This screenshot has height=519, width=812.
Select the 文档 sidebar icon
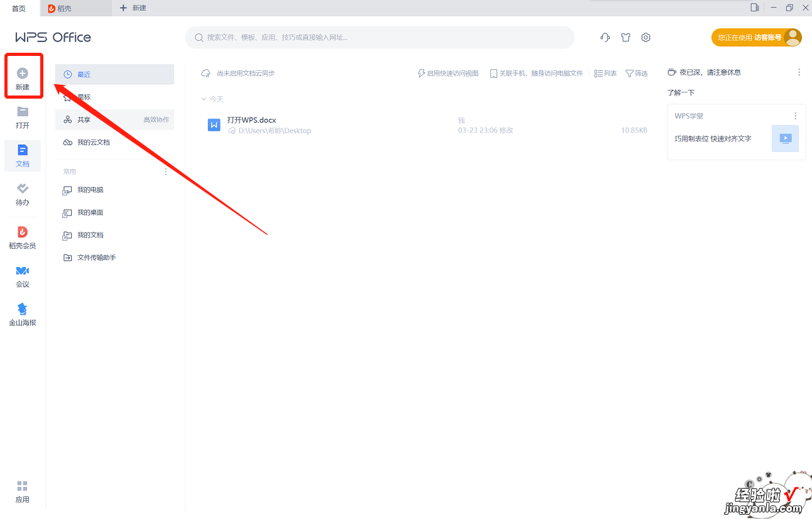click(23, 150)
